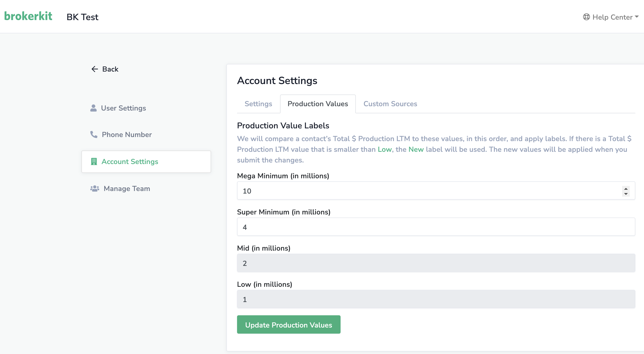Viewport: 644px width, 354px height.
Task: Click the back arrow icon
Action: (95, 69)
